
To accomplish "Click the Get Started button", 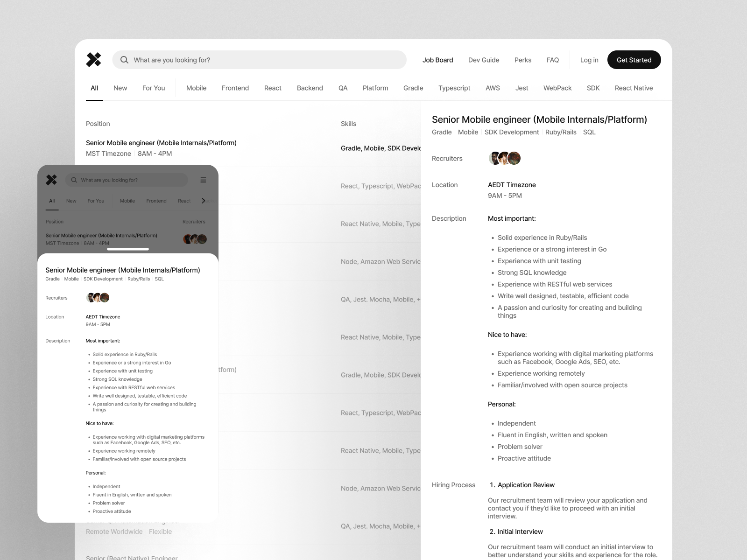I will point(634,60).
